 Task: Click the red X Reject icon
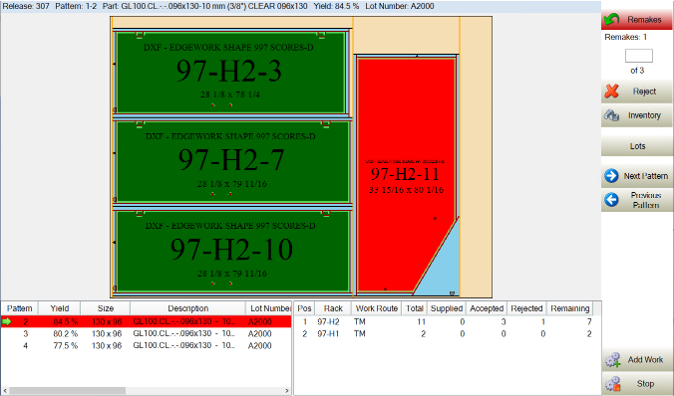[x=611, y=91]
